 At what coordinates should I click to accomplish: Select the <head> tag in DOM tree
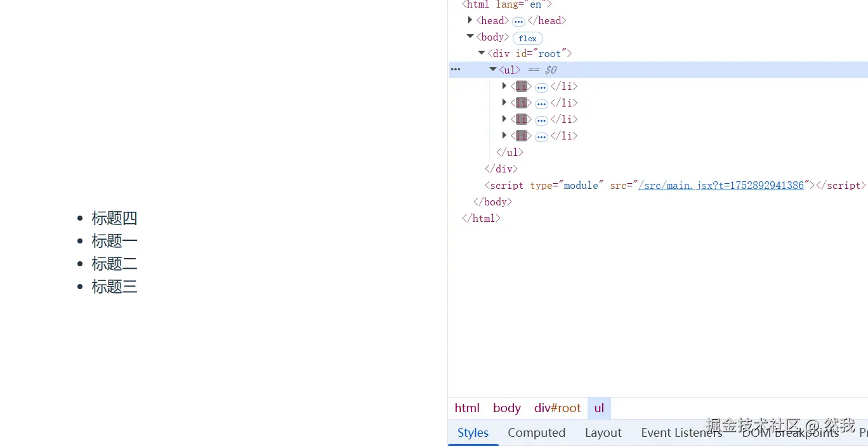click(x=492, y=20)
